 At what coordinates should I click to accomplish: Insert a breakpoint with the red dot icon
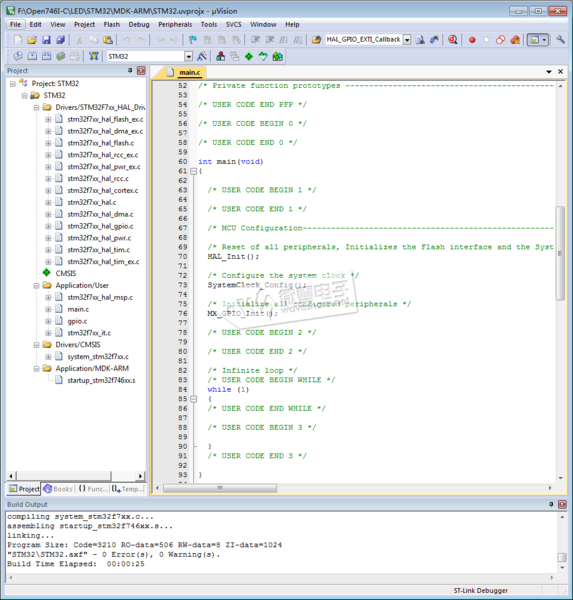coord(472,40)
